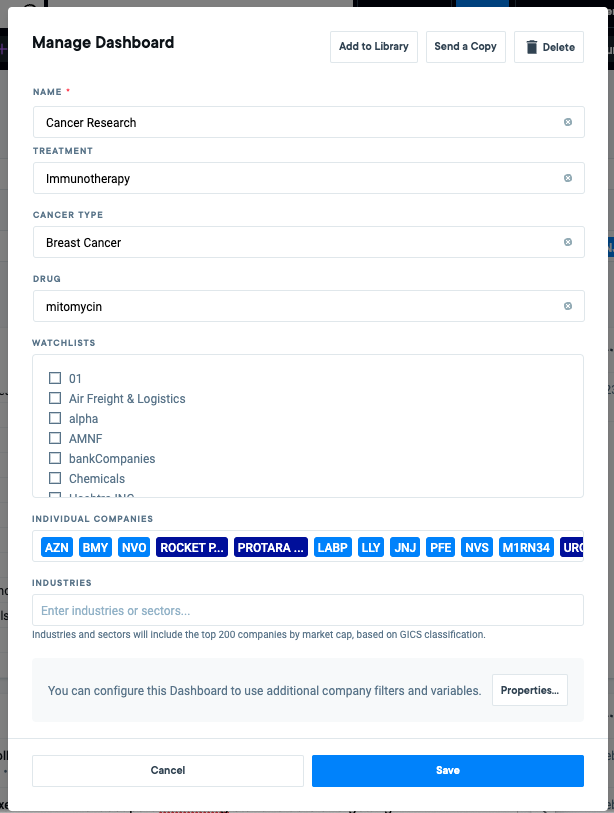Screen dimensions: 614x813
Task: Enable the Chemicals watchlist checkbox
Action: pos(55,478)
